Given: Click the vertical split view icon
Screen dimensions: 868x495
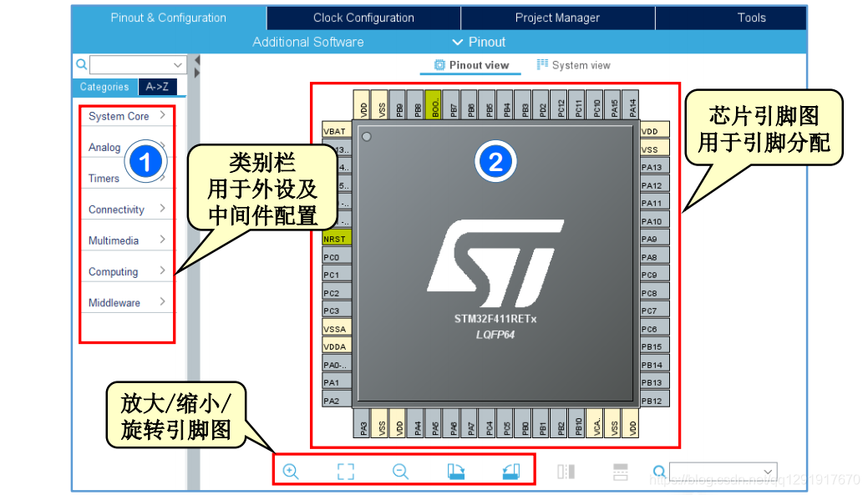Looking at the screenshot, I should pyautogui.click(x=566, y=472).
